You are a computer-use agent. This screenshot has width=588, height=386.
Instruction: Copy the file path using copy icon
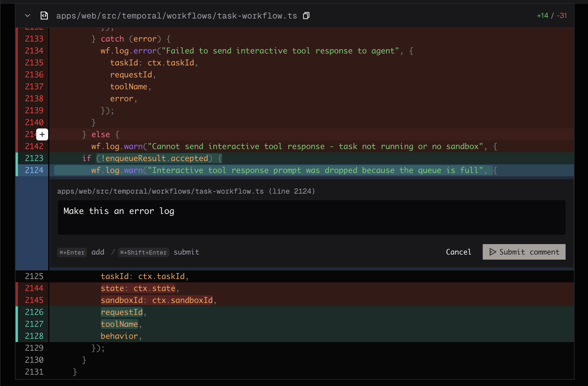pyautogui.click(x=306, y=16)
